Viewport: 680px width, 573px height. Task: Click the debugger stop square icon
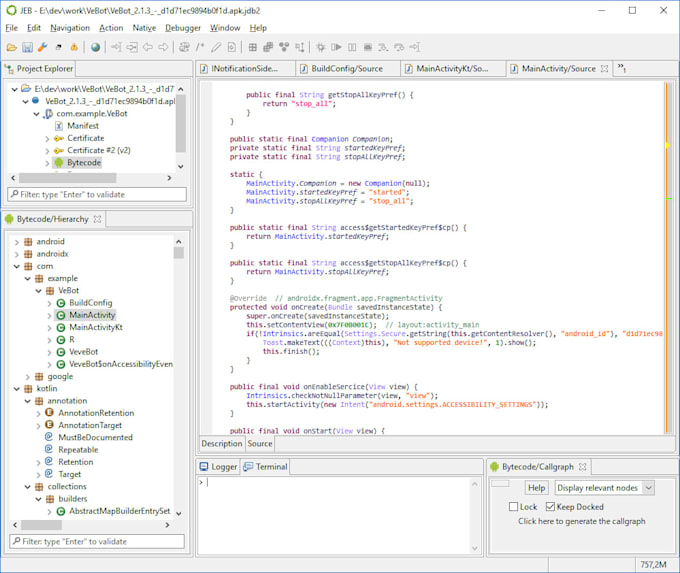[x=368, y=47]
